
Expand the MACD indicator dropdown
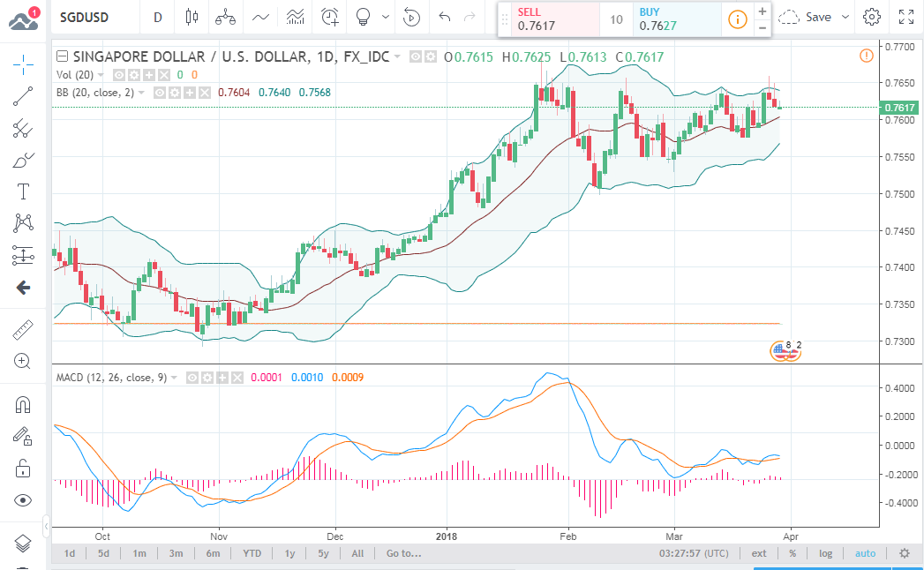175,378
